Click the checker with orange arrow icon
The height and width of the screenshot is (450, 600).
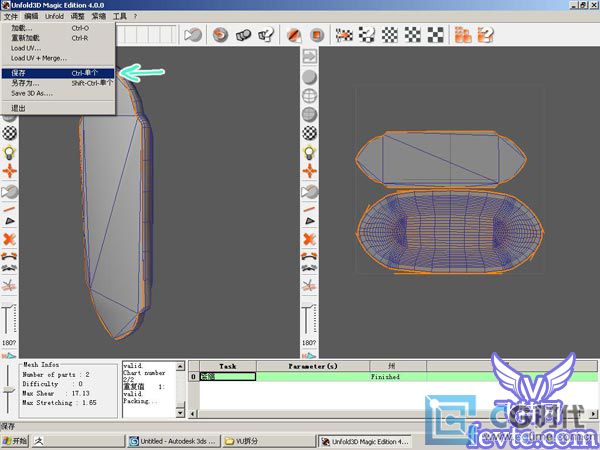pyautogui.click(x=344, y=35)
